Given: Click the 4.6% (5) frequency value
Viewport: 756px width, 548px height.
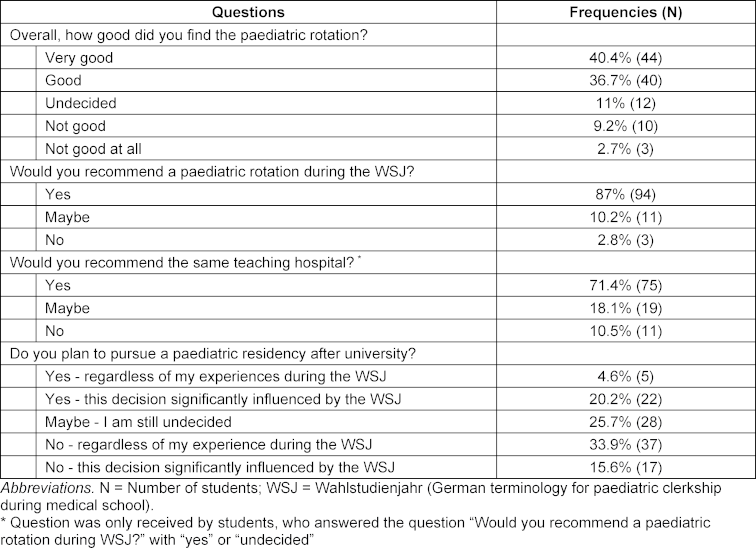Looking at the screenshot, I should tap(626, 376).
